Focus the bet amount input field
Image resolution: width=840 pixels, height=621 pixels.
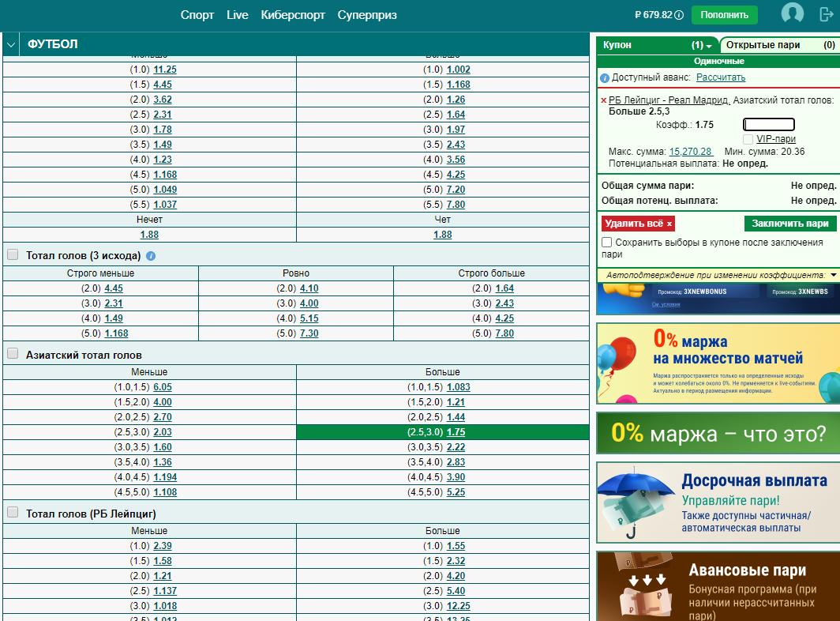769,125
